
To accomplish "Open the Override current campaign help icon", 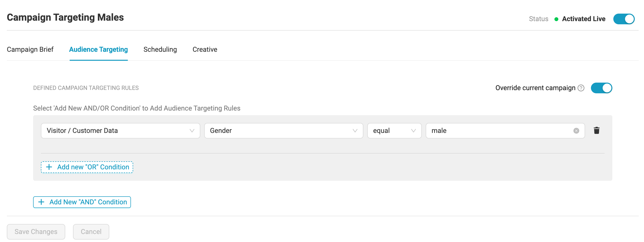I will pyautogui.click(x=581, y=88).
